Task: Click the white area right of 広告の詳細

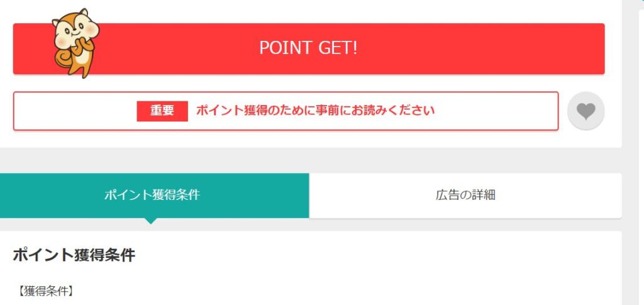Action: coord(558,196)
